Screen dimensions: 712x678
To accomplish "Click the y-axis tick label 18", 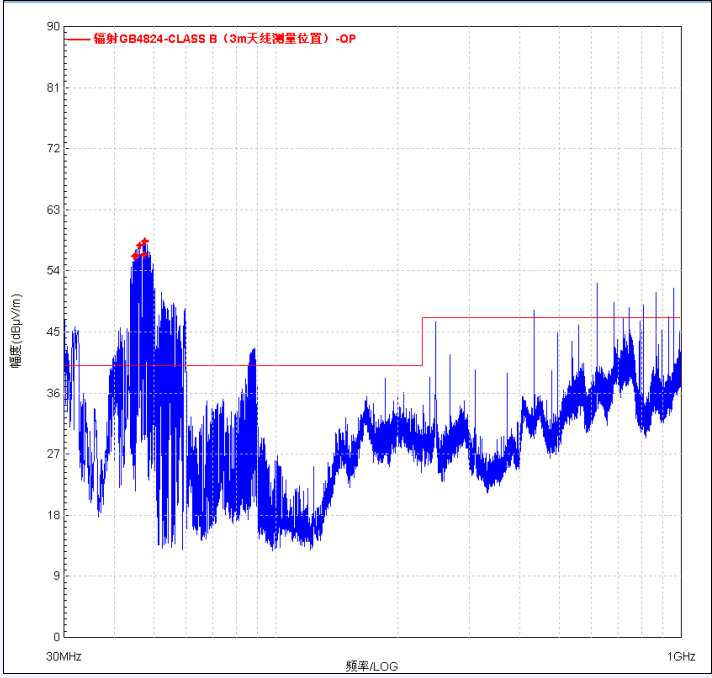I will tap(53, 515).
